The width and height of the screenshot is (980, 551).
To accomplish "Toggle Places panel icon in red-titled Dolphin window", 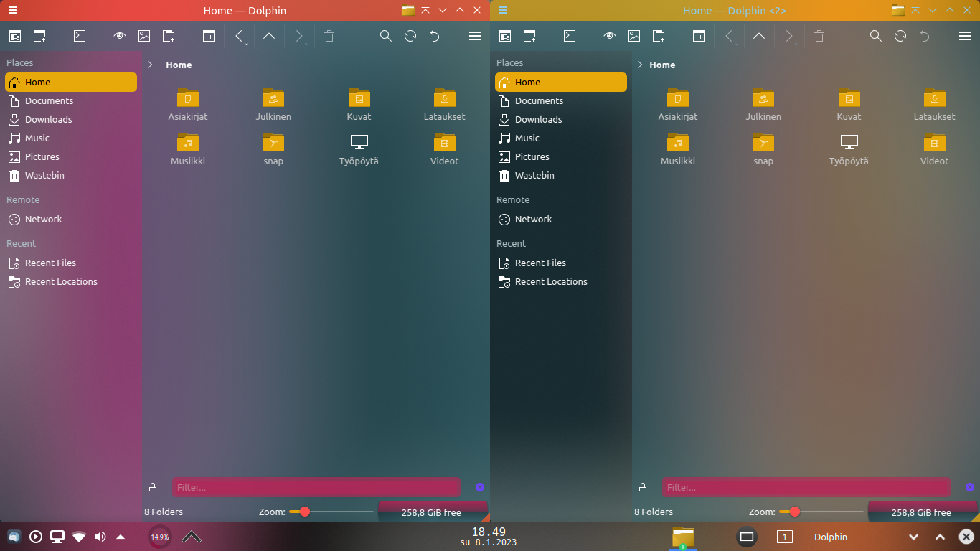I will pyautogui.click(x=15, y=36).
